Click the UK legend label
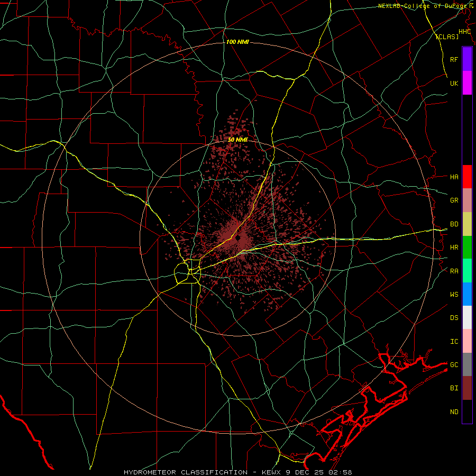 point(454,83)
